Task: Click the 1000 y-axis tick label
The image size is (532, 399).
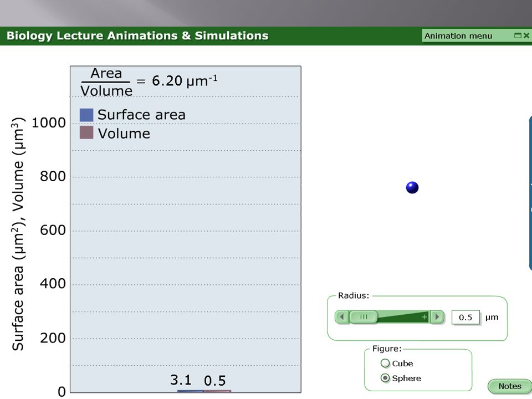Action: 49,123
